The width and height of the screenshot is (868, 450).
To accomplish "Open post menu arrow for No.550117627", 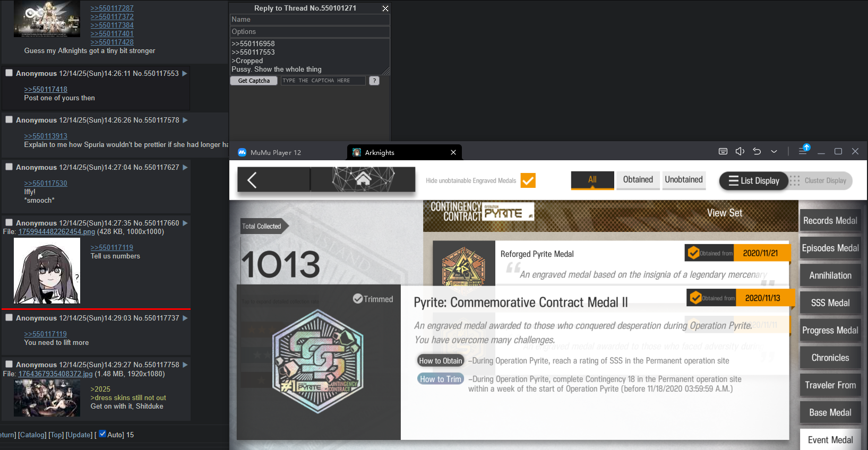I will tap(185, 167).
